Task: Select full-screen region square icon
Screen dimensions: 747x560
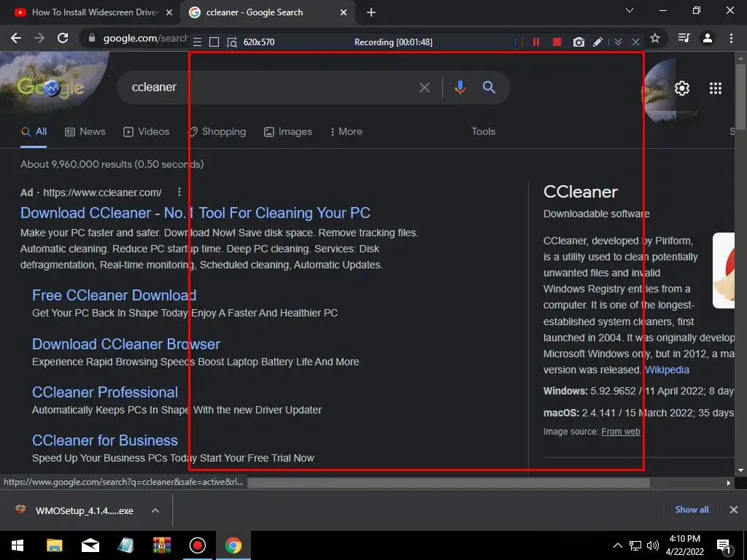Action: pyautogui.click(x=214, y=42)
